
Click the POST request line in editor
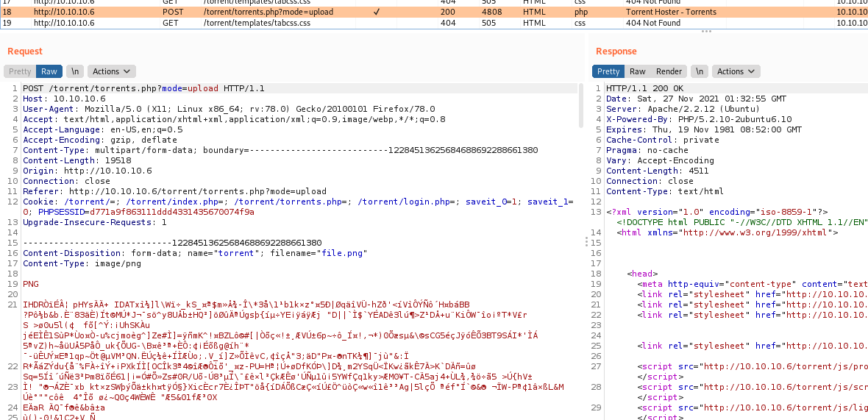coord(144,88)
